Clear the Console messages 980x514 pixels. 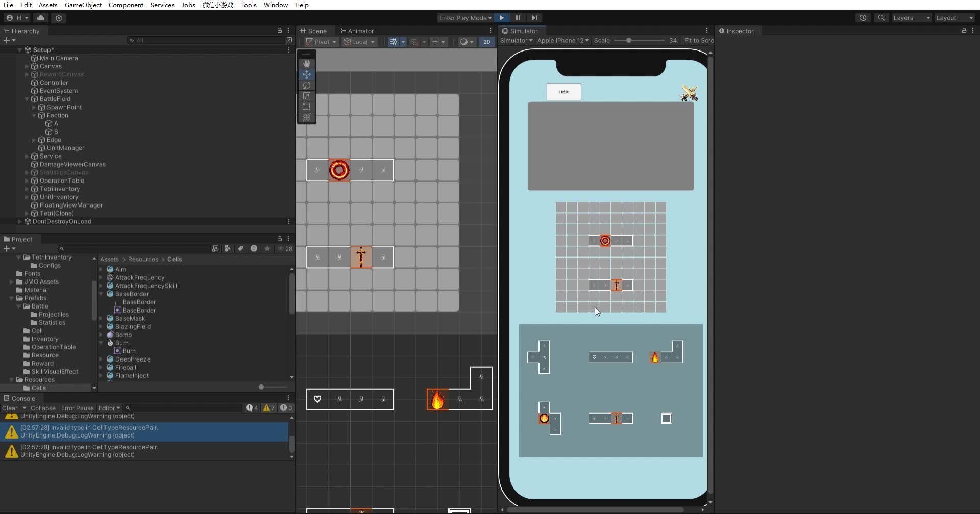tap(10, 408)
